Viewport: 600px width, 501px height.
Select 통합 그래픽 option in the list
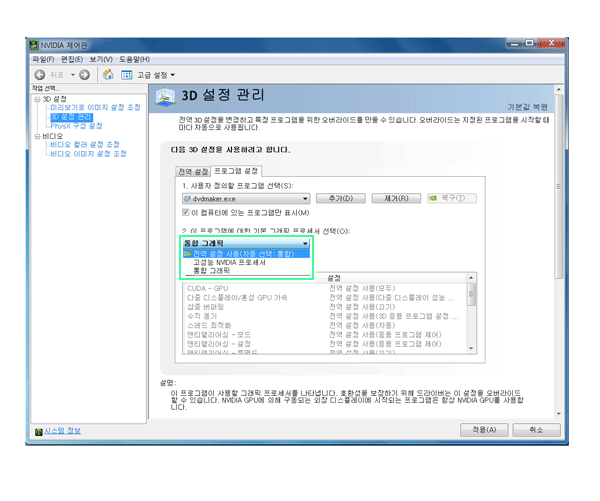246,271
